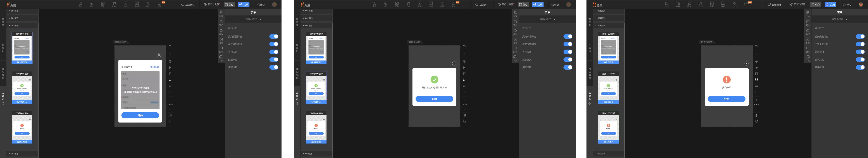The height and width of the screenshot is (158, 868).
Task: Switch to 作品弹窗 tab in middle screenshot
Action: tap(297, 73)
